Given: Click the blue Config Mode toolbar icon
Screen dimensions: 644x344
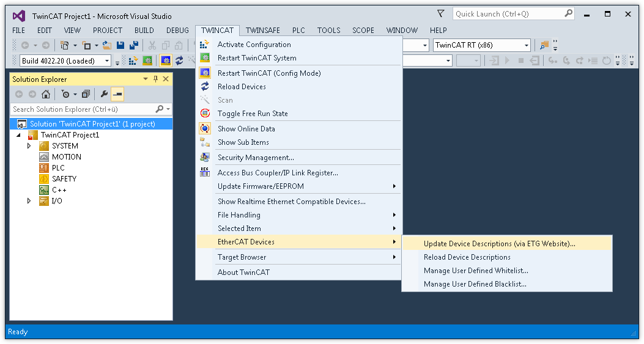Looking at the screenshot, I should (166, 60).
